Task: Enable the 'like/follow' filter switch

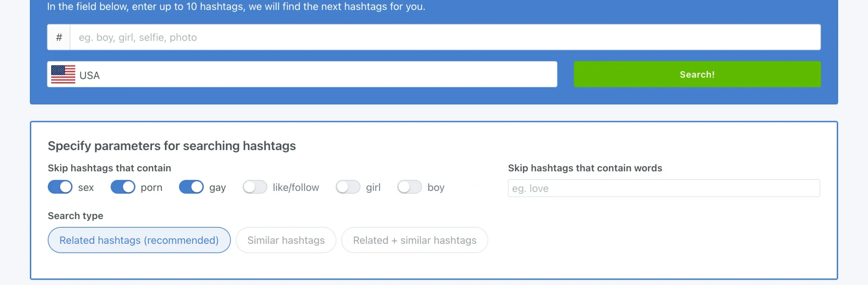Action: point(255,187)
